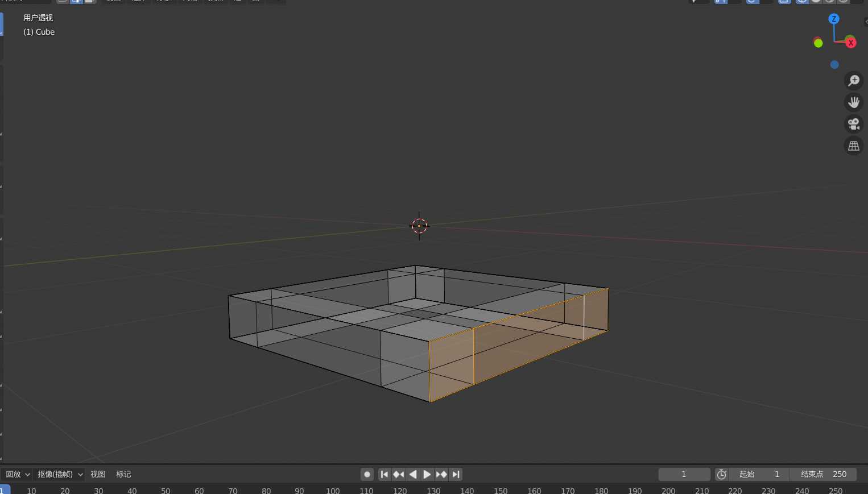This screenshot has width=868, height=494.
Task: Click the current frame field showing 1
Action: coord(684,474)
